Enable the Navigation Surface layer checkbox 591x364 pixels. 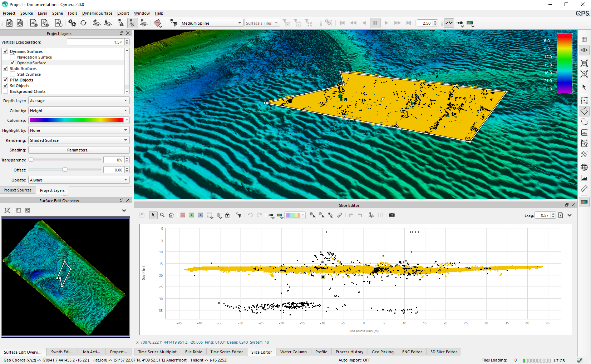13,57
